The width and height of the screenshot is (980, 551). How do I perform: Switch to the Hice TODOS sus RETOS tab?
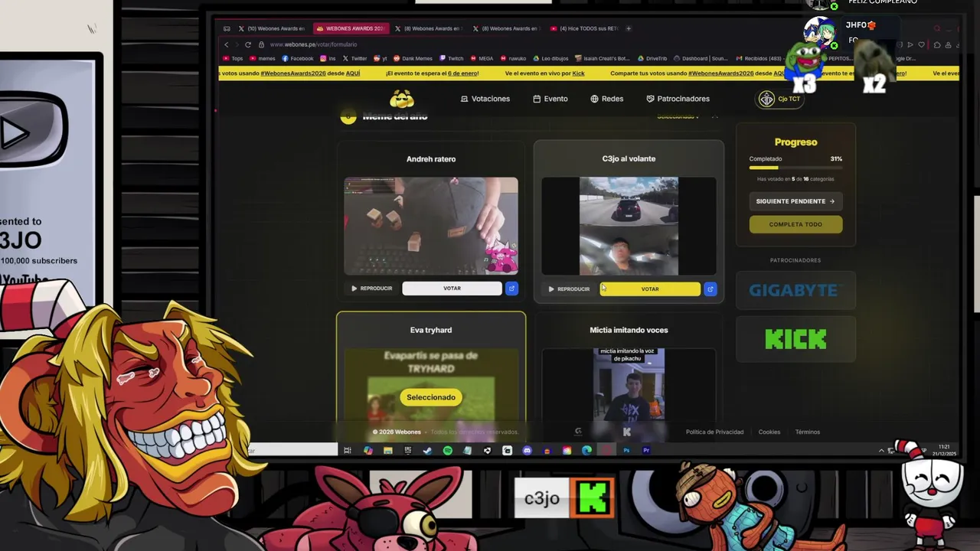583,28
